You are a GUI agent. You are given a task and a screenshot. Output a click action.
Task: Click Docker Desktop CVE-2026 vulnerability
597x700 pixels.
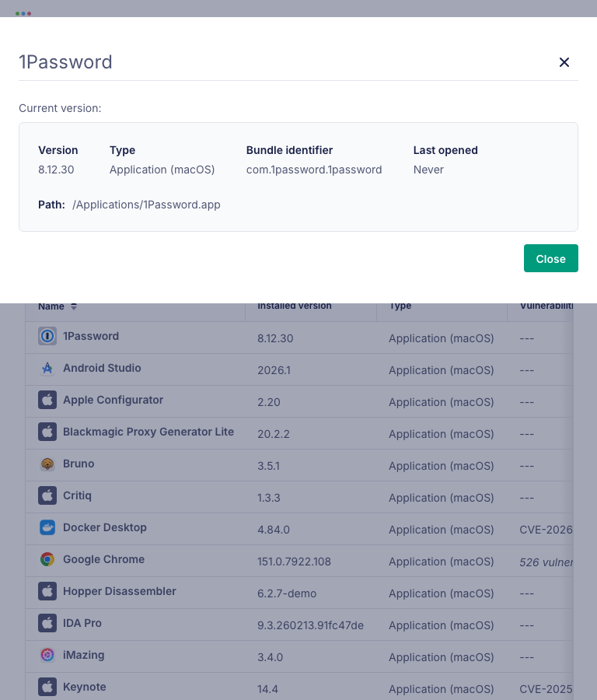tap(546, 530)
